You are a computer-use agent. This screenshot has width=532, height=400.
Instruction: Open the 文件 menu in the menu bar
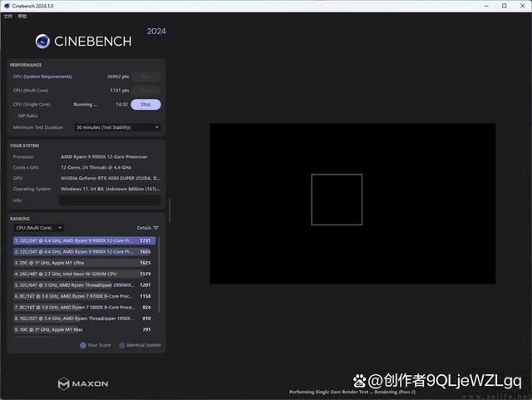[8, 17]
